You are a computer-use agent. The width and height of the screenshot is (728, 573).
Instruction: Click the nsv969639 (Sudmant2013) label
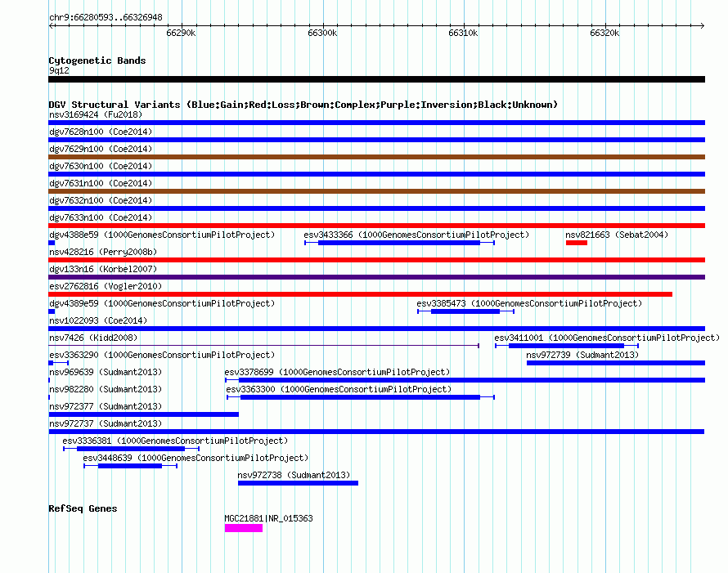coord(106,372)
